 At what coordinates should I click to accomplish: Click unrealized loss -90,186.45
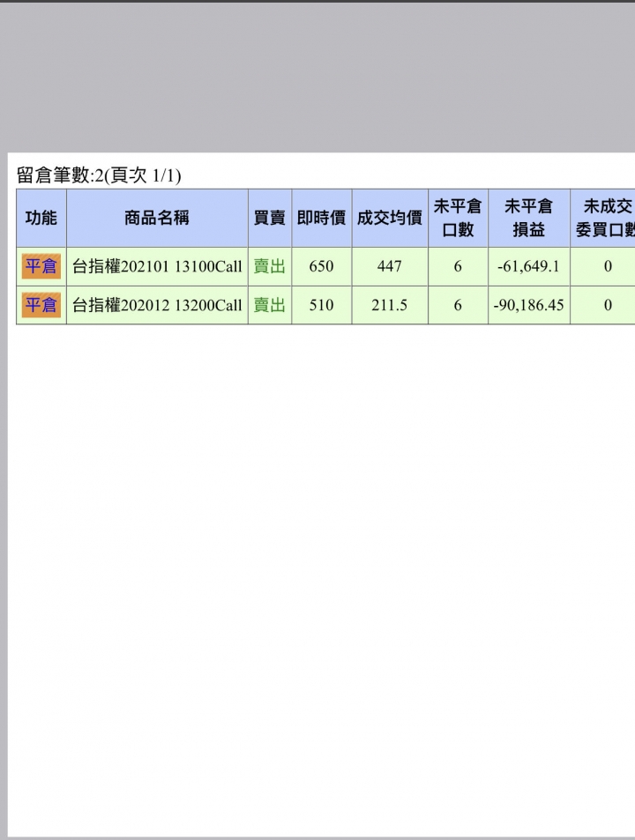pos(528,305)
